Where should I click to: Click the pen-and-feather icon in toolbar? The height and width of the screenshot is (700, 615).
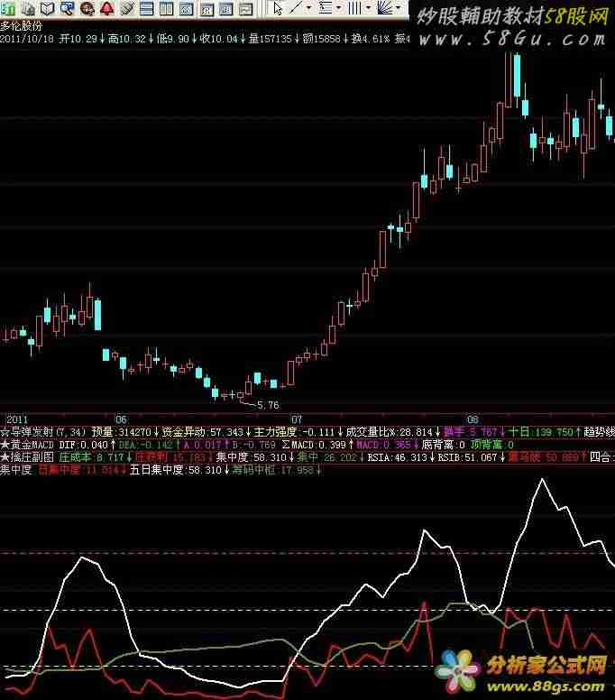(x=127, y=8)
